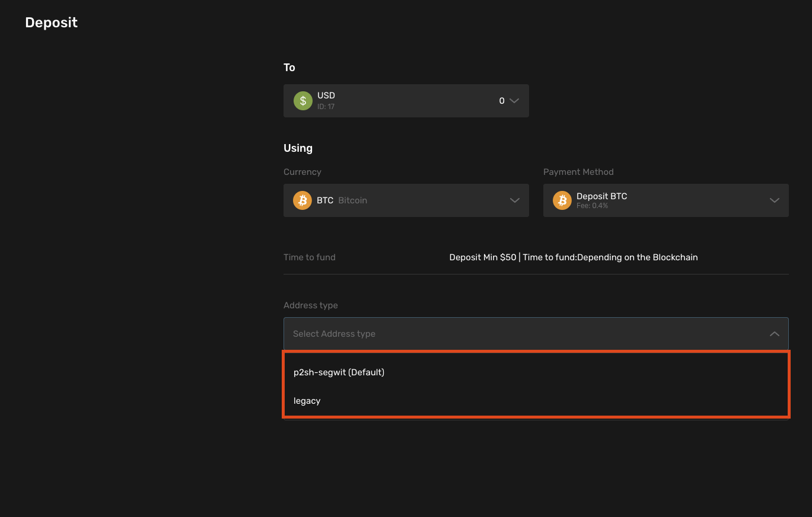The width and height of the screenshot is (812, 517).
Task: Collapse the Address type list with up chevron
Action: (x=775, y=334)
